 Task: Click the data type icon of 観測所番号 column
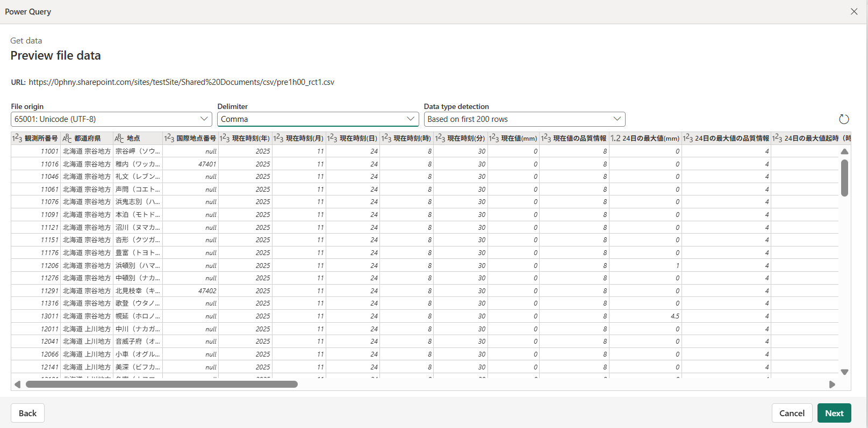click(17, 139)
